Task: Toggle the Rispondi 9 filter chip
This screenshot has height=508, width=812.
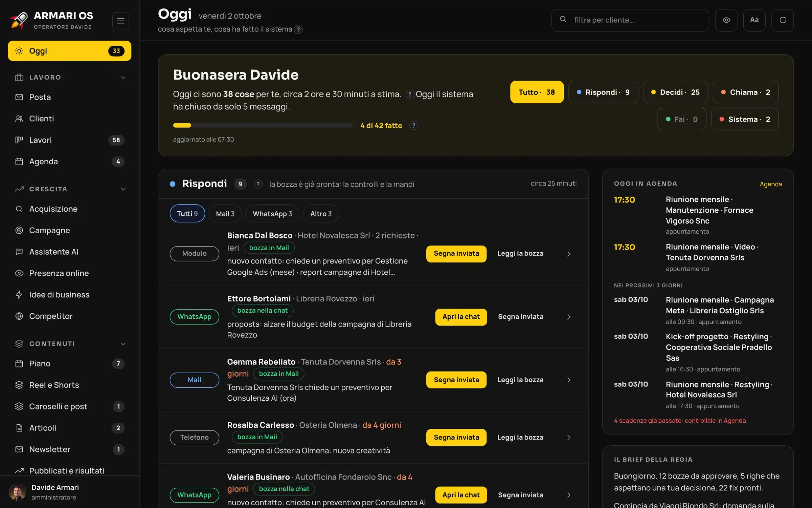Action: (603, 92)
